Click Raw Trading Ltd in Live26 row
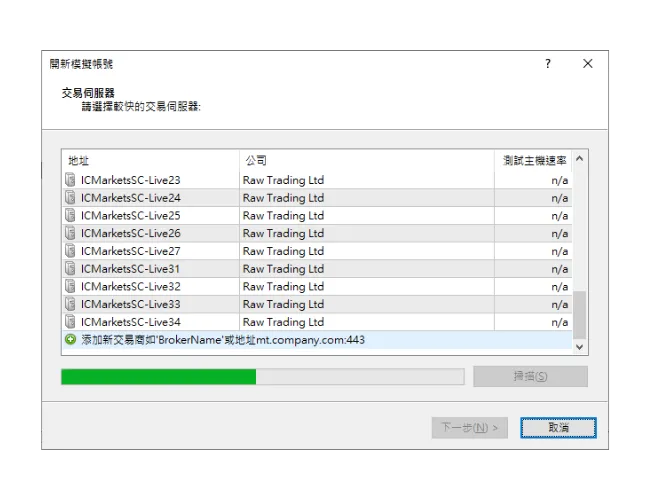The image size is (650, 500). click(283, 233)
